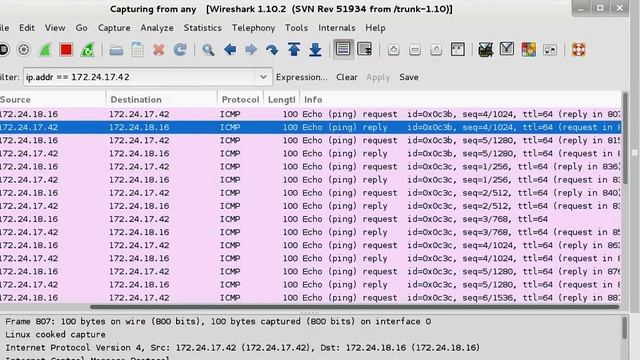This screenshot has width=640, height=360.
Task: Zoom out on packet text
Action: click(415, 50)
